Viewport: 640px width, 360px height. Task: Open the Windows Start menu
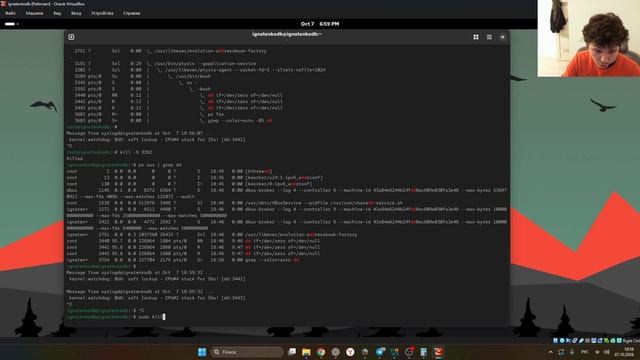(x=202, y=352)
